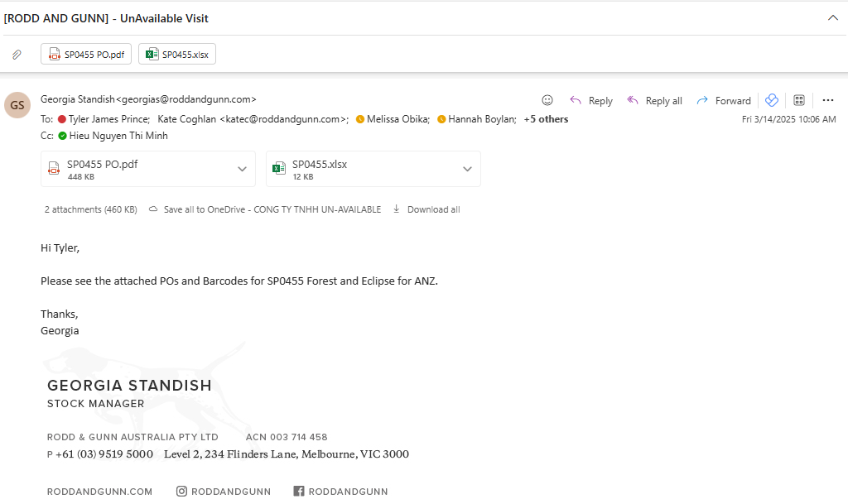Open SP0455.xlsx attachment card
Viewport: 848px width, 504px height.
click(x=373, y=169)
